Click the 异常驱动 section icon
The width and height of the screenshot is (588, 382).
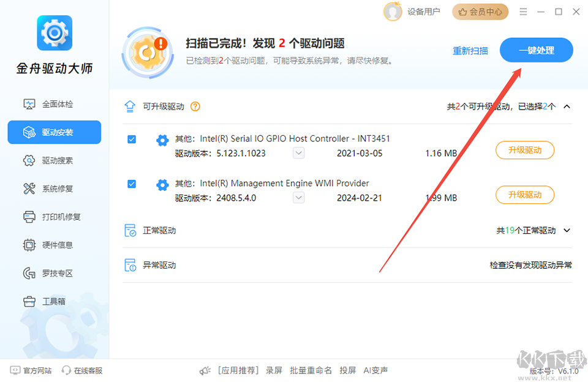(130, 265)
